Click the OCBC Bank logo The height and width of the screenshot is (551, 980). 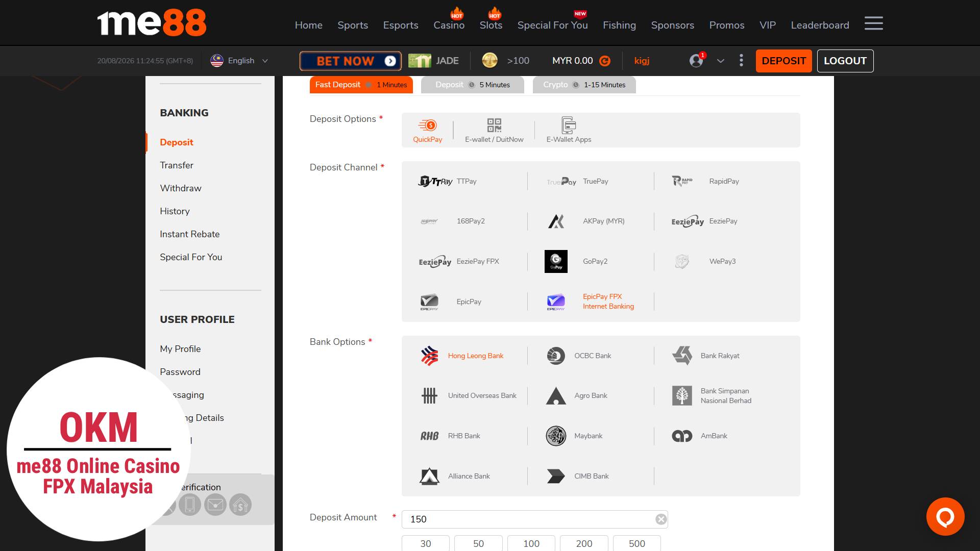point(556,356)
